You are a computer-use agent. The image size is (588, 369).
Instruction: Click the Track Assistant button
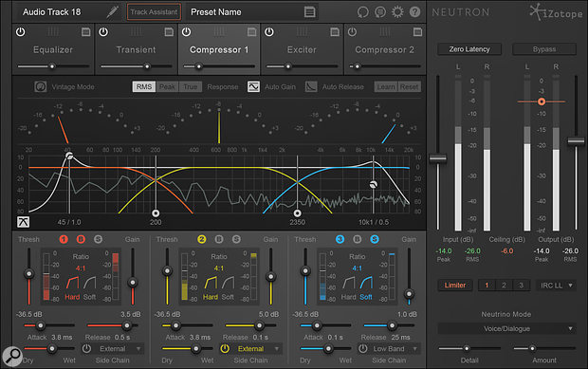(x=154, y=12)
